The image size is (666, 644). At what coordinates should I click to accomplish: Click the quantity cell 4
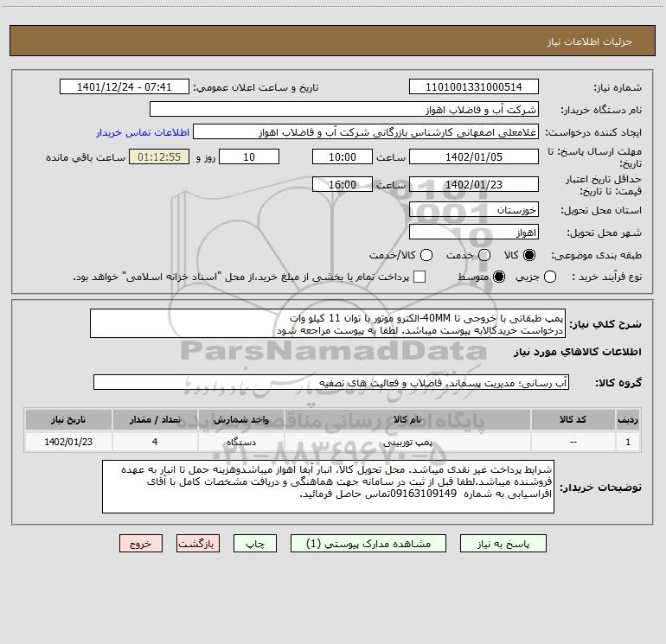pyautogui.click(x=155, y=442)
